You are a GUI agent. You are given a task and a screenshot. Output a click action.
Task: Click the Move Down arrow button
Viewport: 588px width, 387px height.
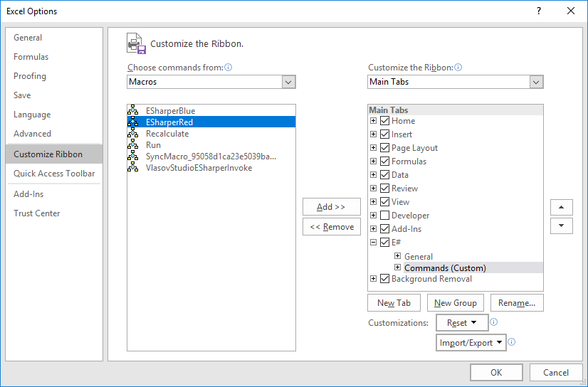pyautogui.click(x=562, y=226)
